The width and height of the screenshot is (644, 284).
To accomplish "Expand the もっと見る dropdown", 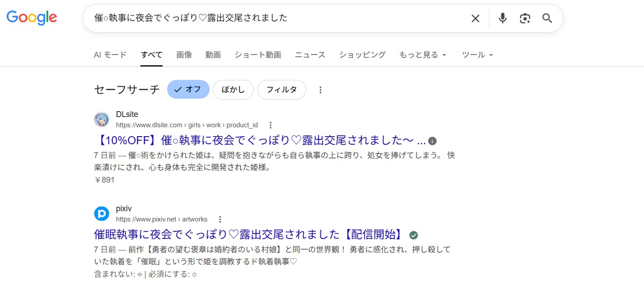I will pos(423,55).
